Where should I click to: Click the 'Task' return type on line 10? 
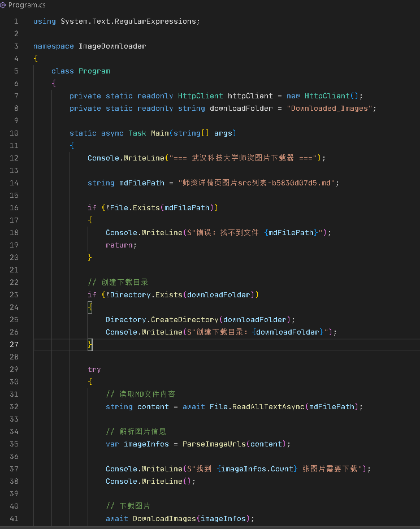coord(137,133)
